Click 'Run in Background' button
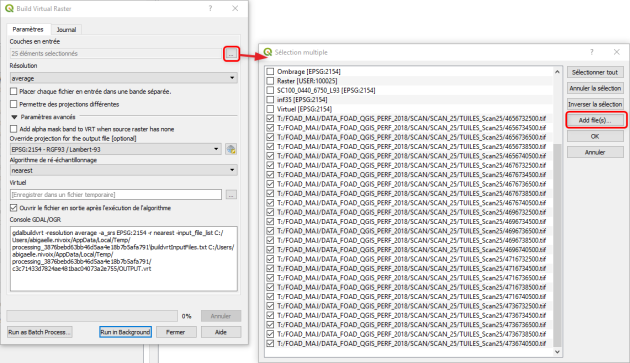This screenshot has height=363, width=630. click(x=125, y=332)
